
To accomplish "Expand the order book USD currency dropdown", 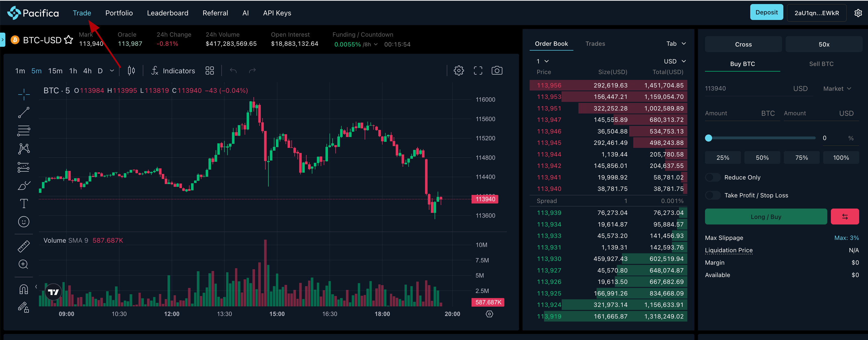I will pos(675,61).
